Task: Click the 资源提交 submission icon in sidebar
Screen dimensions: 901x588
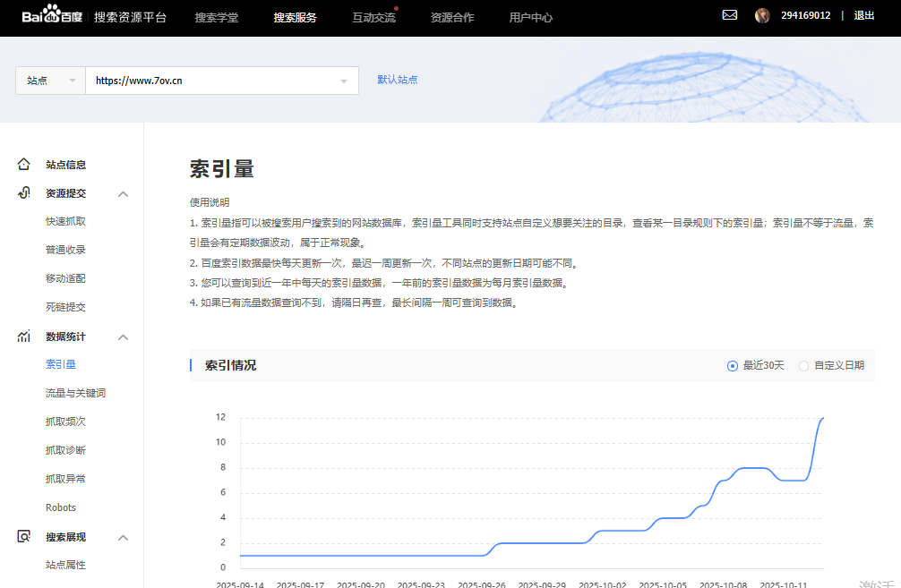Action: pos(21,193)
